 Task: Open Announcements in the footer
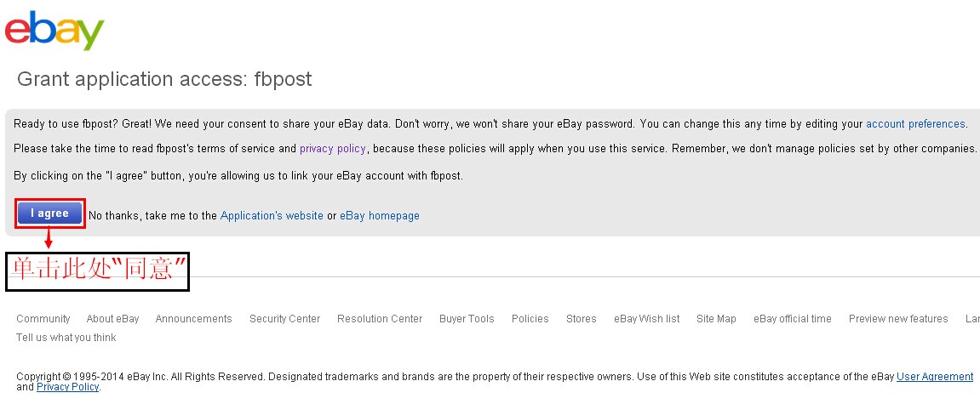193,319
